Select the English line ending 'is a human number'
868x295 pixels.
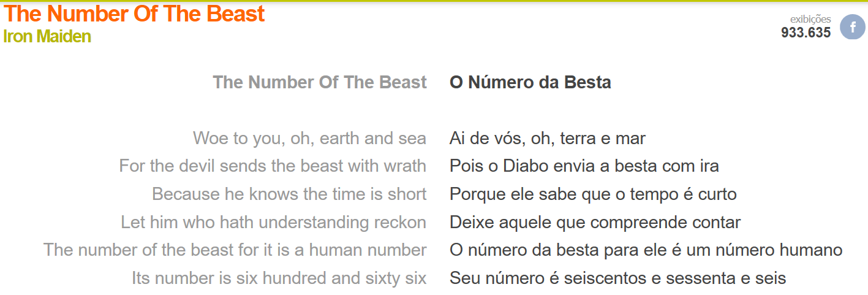(x=235, y=250)
